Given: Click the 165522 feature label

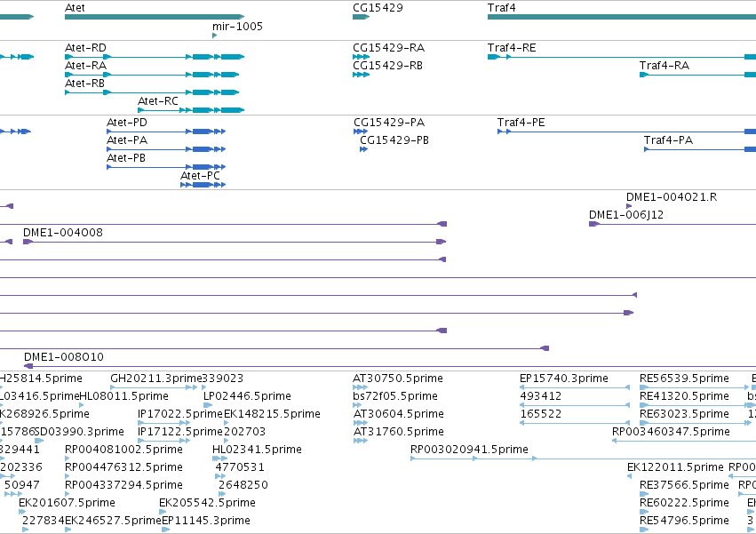Looking at the screenshot, I should (540, 414).
